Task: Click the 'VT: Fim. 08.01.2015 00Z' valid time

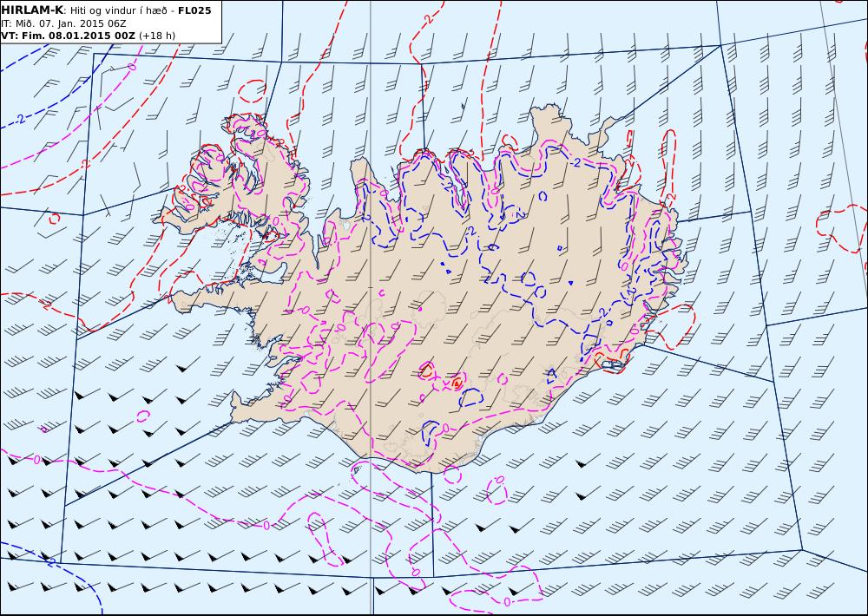Action: click(68, 36)
